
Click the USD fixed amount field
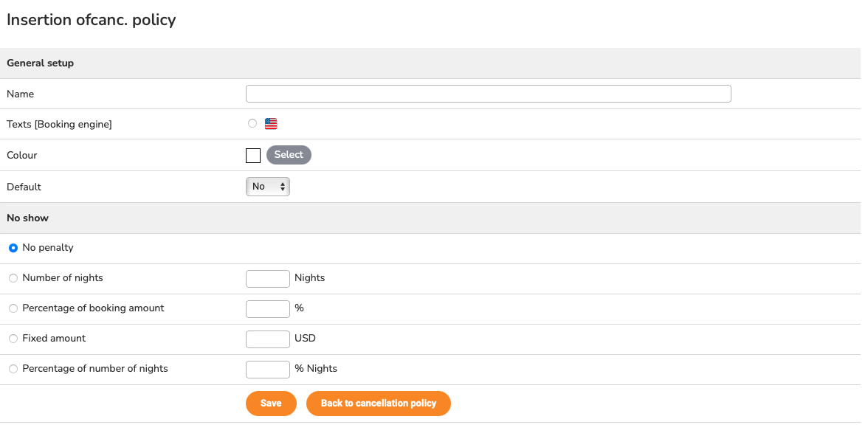click(x=268, y=339)
